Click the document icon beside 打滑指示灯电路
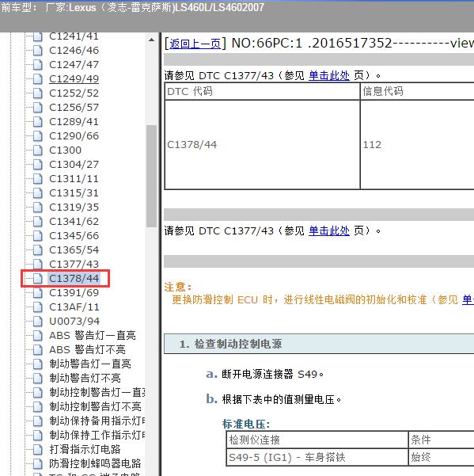 pos(38,450)
